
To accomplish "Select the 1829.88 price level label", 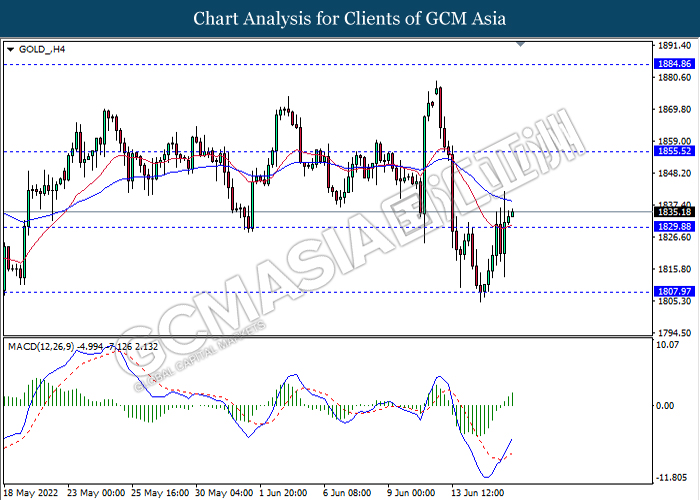I will (675, 227).
